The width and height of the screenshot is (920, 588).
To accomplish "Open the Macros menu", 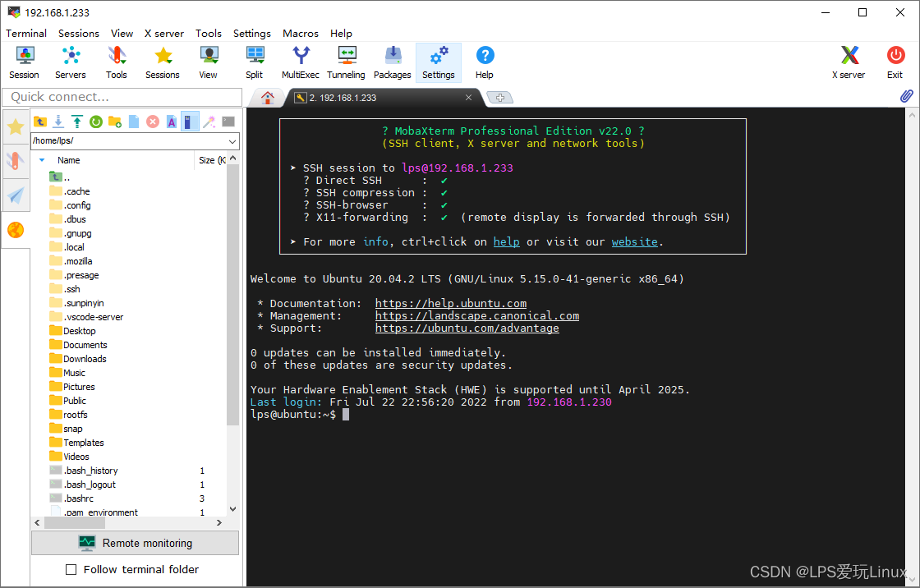I will point(301,34).
